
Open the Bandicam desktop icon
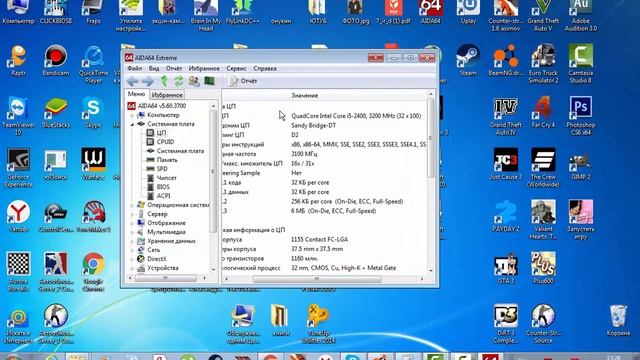tap(56, 60)
